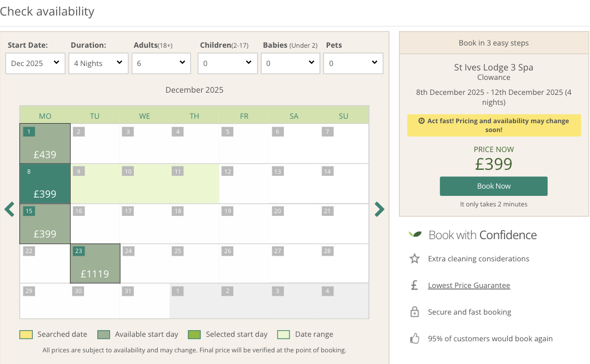Click the 25 December calendar cell

click(194, 264)
